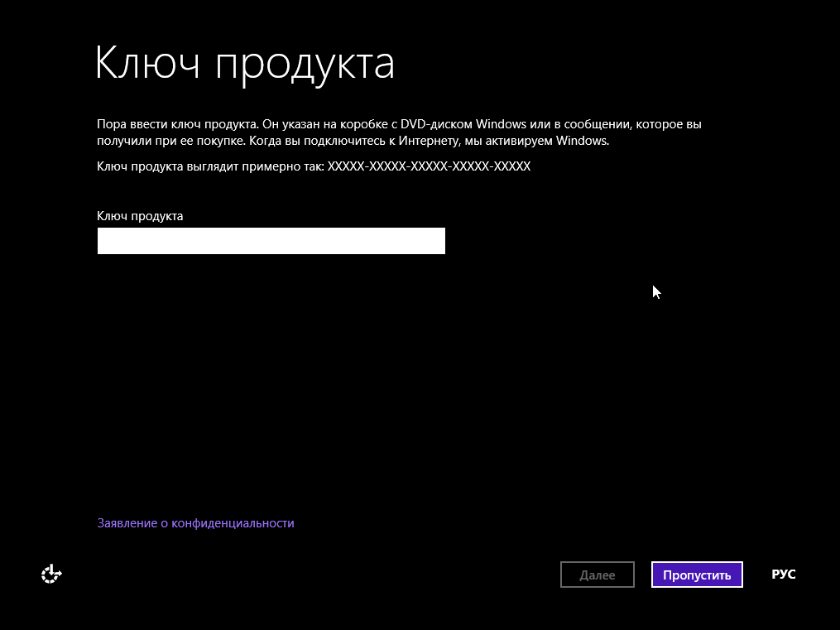This screenshot has width=840, height=630.
Task: Click the XXXXX-XXXXX-XXXXX-XXXXX-XXXXX sample key text
Action: pos(430,166)
